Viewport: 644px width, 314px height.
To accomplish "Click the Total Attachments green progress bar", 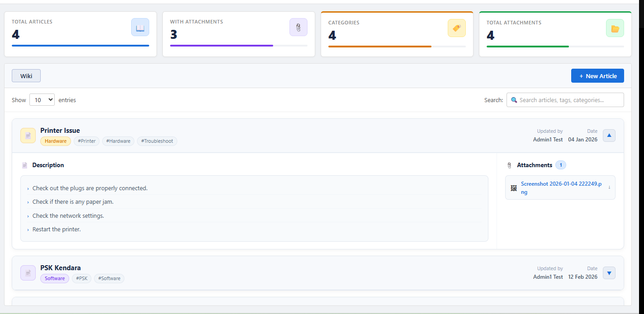I will pos(528,47).
